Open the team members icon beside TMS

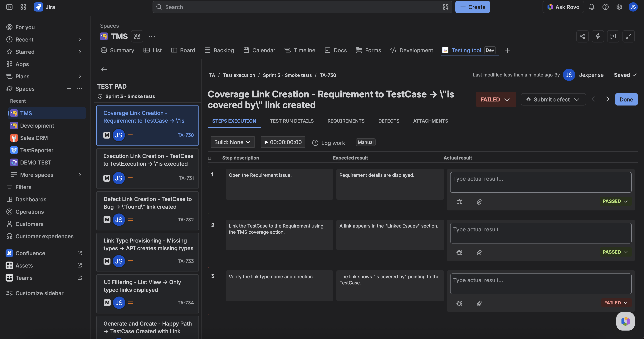coord(137,37)
